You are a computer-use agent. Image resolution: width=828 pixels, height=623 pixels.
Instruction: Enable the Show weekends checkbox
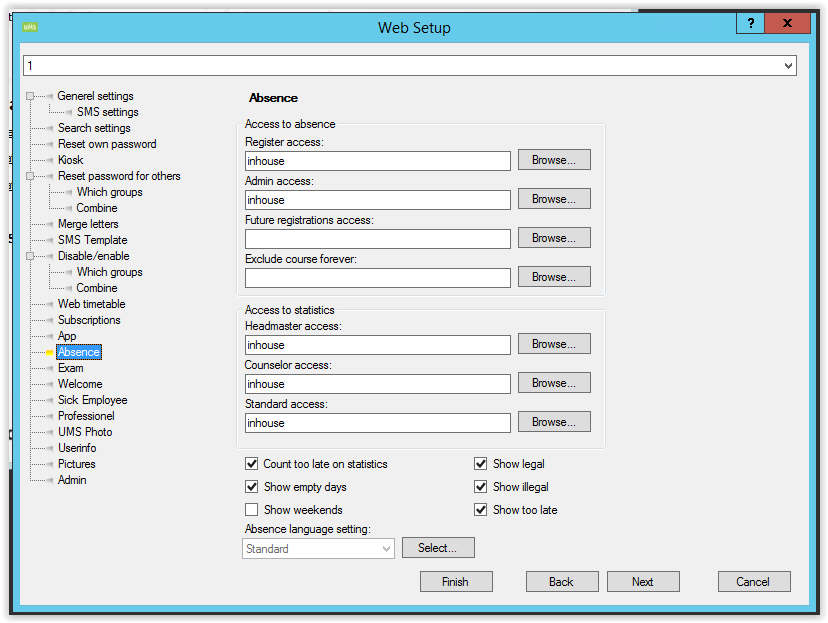[252, 510]
